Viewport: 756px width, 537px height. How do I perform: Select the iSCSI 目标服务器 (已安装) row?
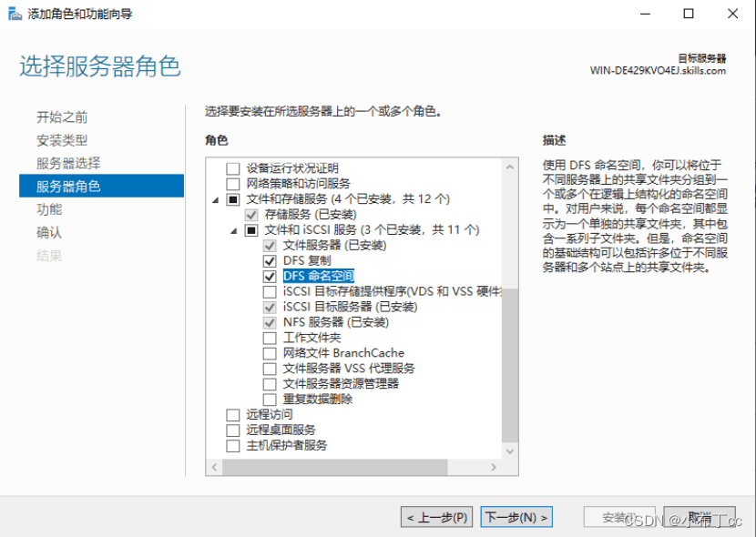pyautogui.click(x=350, y=308)
